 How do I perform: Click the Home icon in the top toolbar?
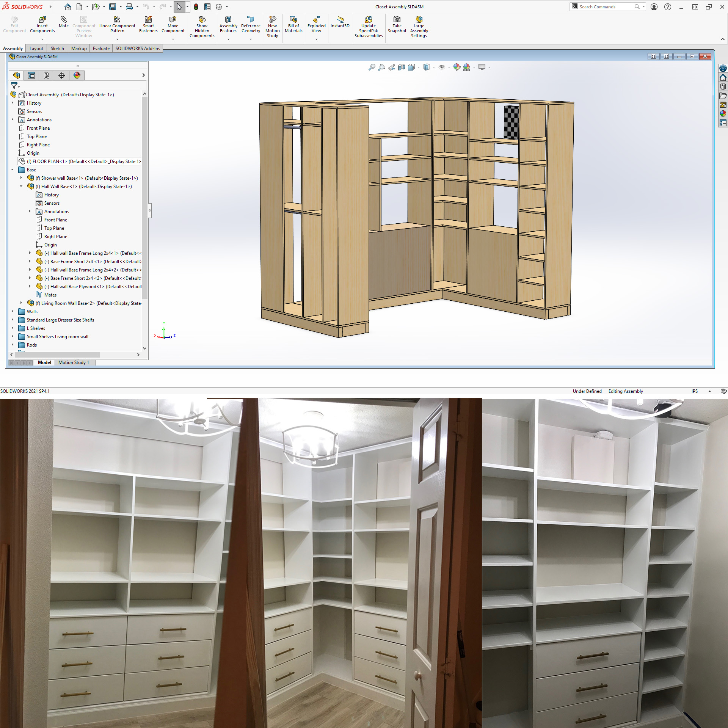coord(67,7)
